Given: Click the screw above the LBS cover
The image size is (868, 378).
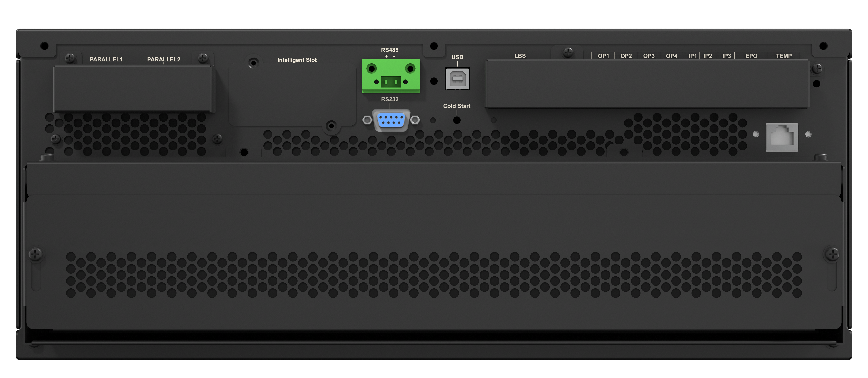Looking at the screenshot, I should (568, 52).
